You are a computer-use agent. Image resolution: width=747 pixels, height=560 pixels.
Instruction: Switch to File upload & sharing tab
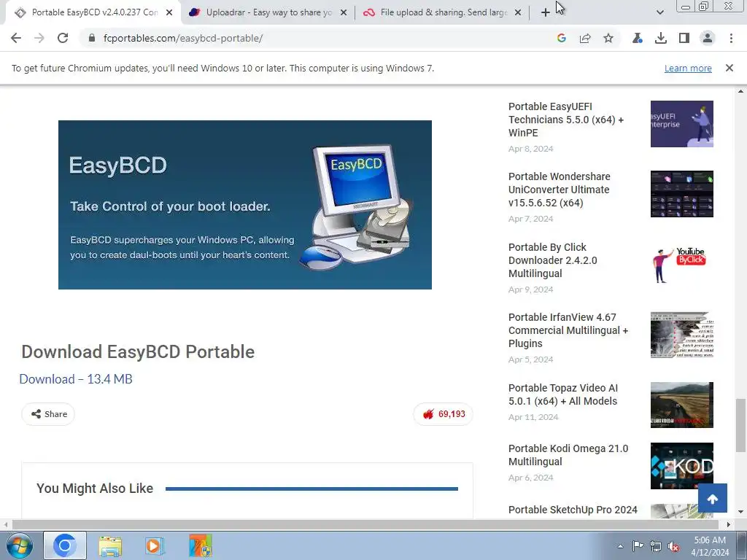pyautogui.click(x=443, y=12)
